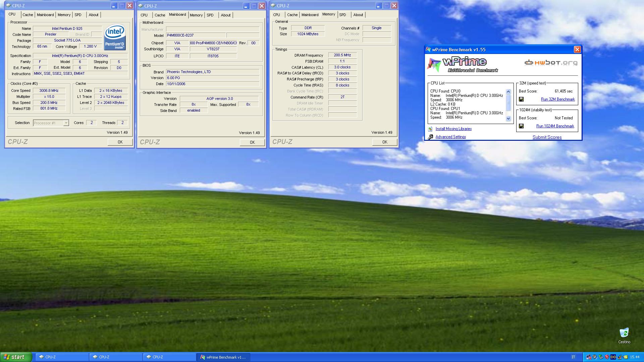Click the Intel Pentium D badge in CPU-Z
This screenshot has width=644, height=362.
click(115, 37)
